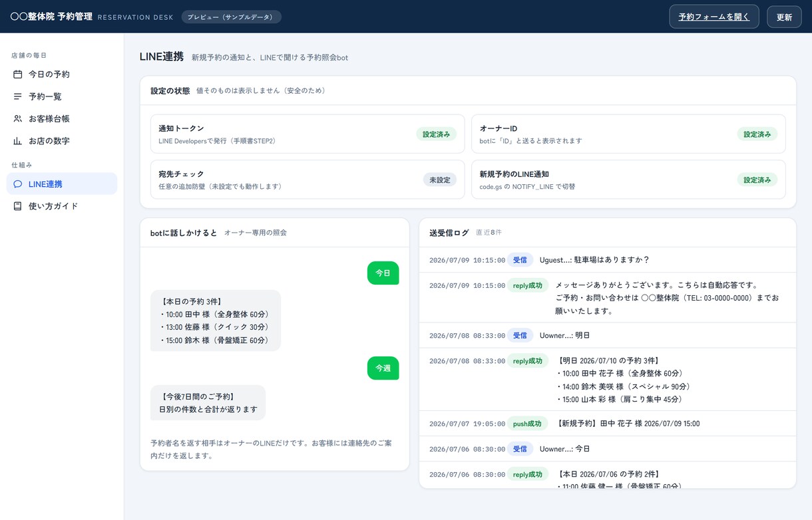Image resolution: width=812 pixels, height=520 pixels.
Task: Click the 予約フォームを開く button
Action: tap(714, 17)
